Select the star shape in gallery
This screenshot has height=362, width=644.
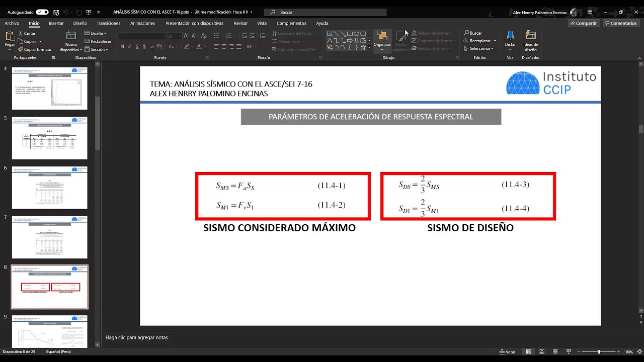pyautogui.click(x=363, y=47)
